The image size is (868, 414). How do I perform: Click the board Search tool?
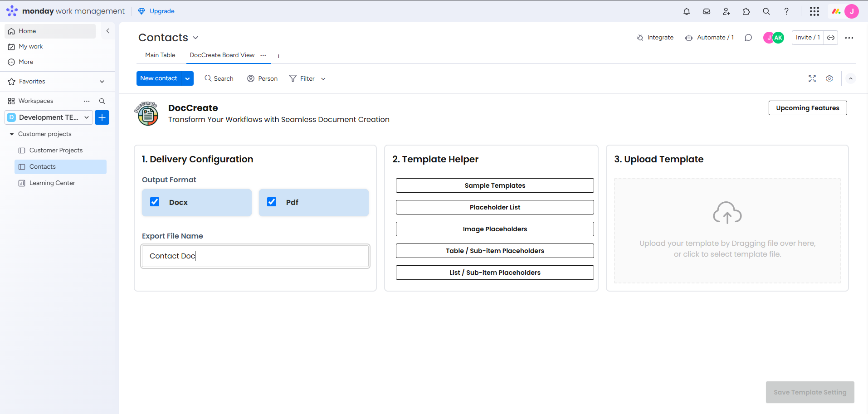click(219, 78)
